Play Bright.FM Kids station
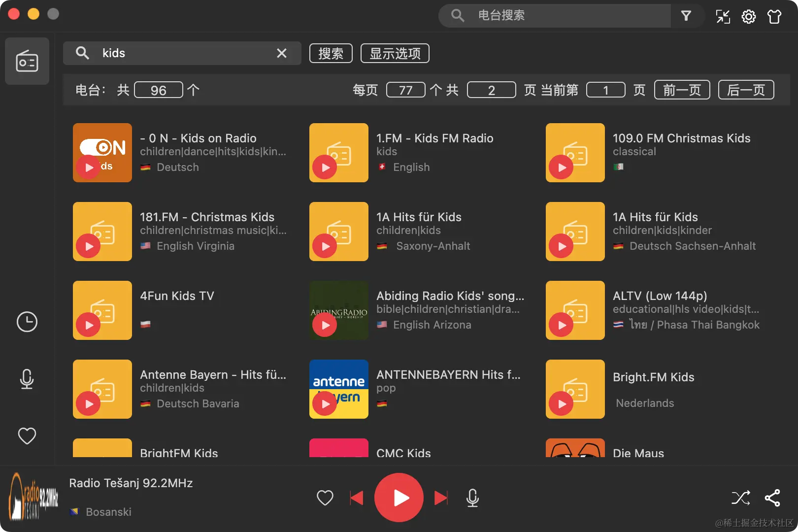Image resolution: width=798 pixels, height=532 pixels. pos(562,403)
